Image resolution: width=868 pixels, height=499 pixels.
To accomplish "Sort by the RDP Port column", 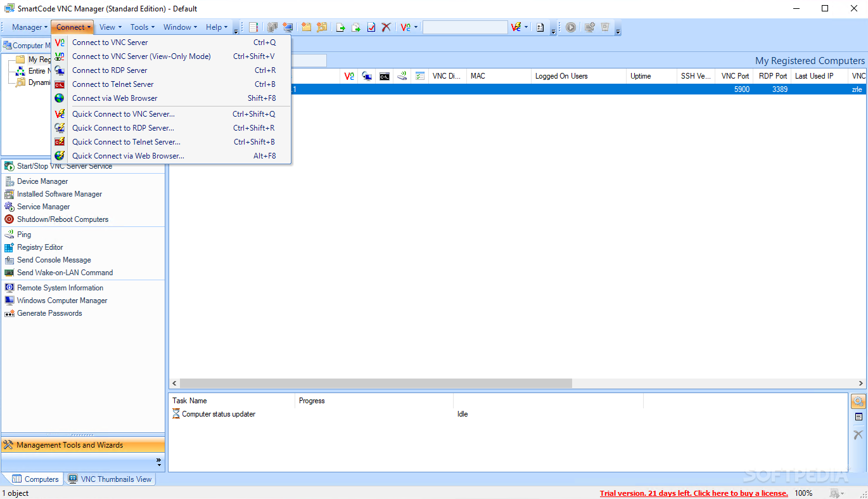I will (x=773, y=76).
